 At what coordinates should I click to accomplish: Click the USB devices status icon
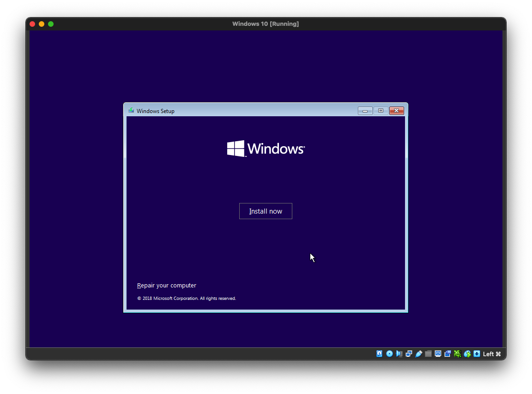pyautogui.click(x=418, y=354)
